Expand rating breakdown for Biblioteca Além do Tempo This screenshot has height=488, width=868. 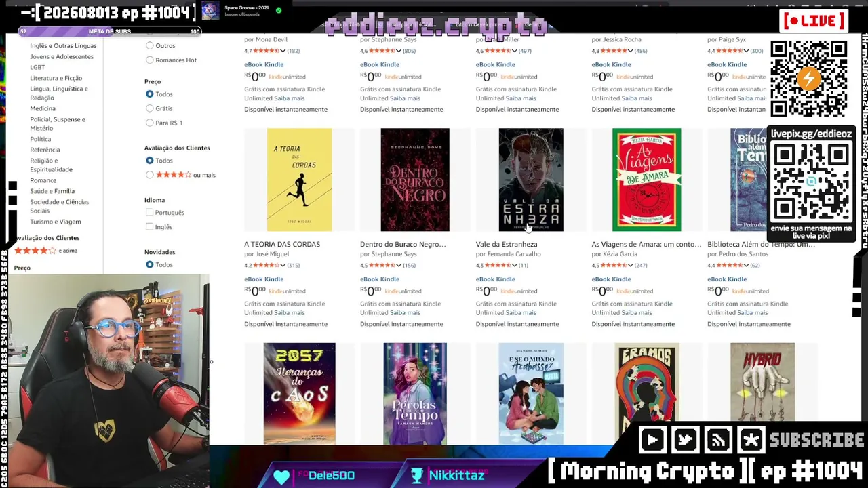point(746,266)
